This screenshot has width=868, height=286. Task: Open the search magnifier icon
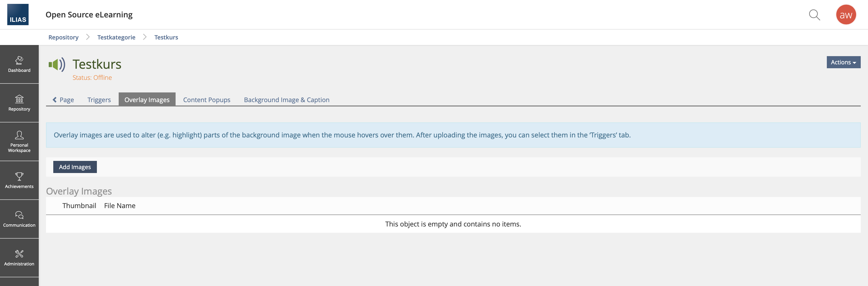(x=814, y=15)
